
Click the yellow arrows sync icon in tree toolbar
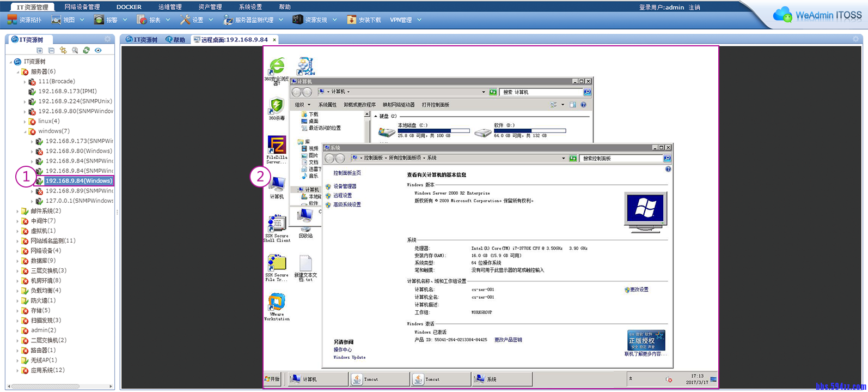[63, 50]
